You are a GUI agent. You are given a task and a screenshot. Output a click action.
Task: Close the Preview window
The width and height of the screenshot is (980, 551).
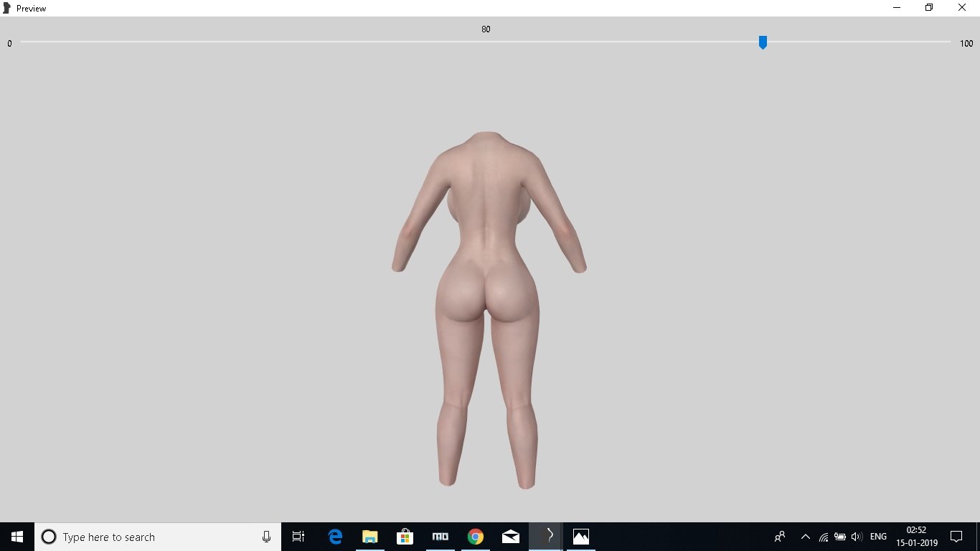[x=963, y=8]
